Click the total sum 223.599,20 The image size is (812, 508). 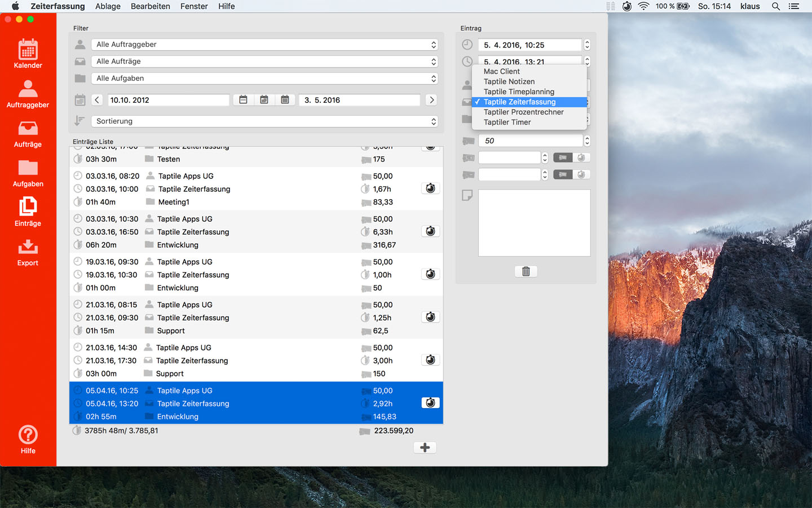coord(394,431)
